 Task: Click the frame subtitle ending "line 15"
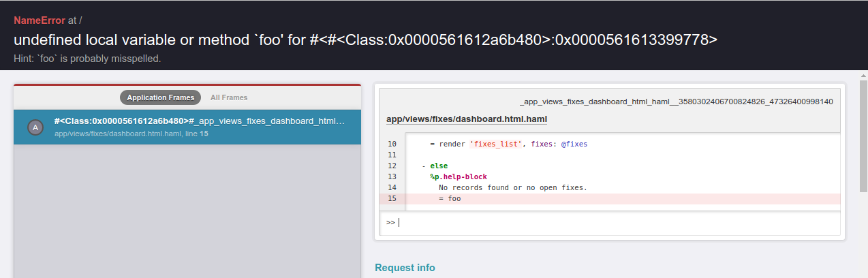131,134
